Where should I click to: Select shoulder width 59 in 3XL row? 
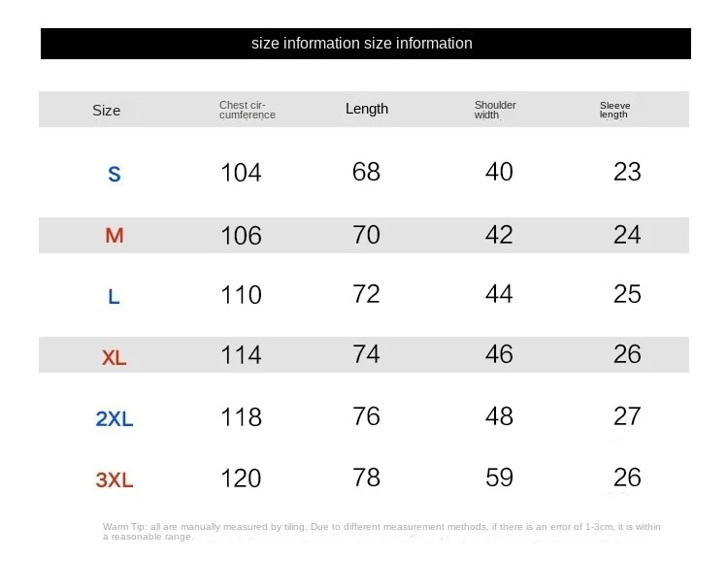coord(499,477)
